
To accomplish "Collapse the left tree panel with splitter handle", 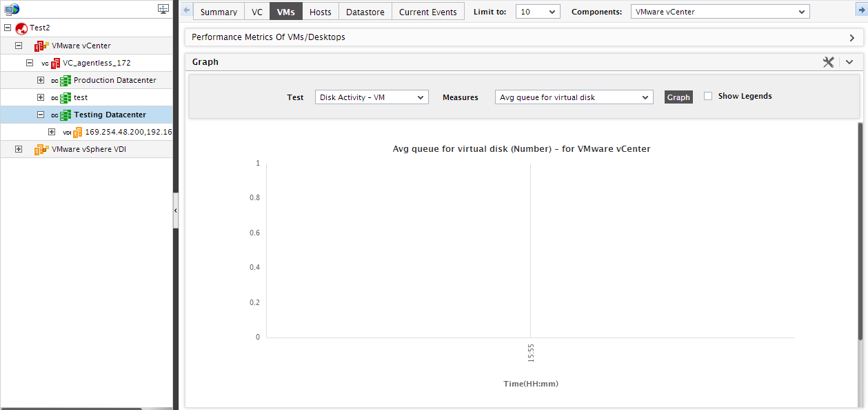I will (x=175, y=210).
